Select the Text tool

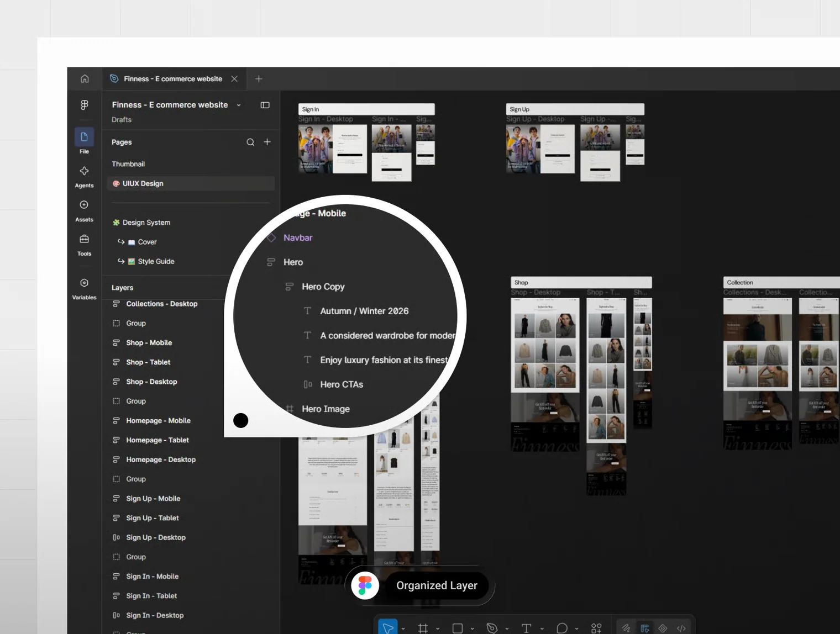[526, 628]
